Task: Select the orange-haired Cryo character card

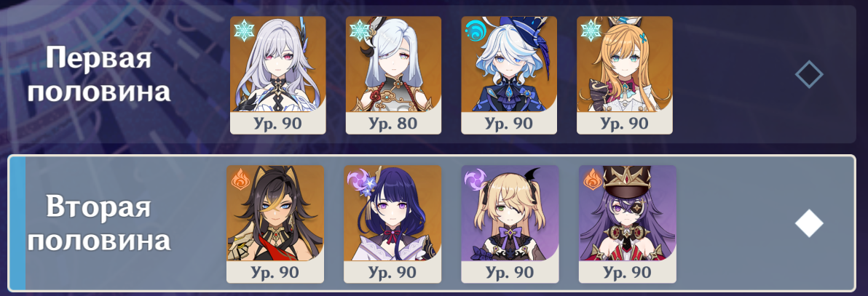Action: tap(625, 75)
